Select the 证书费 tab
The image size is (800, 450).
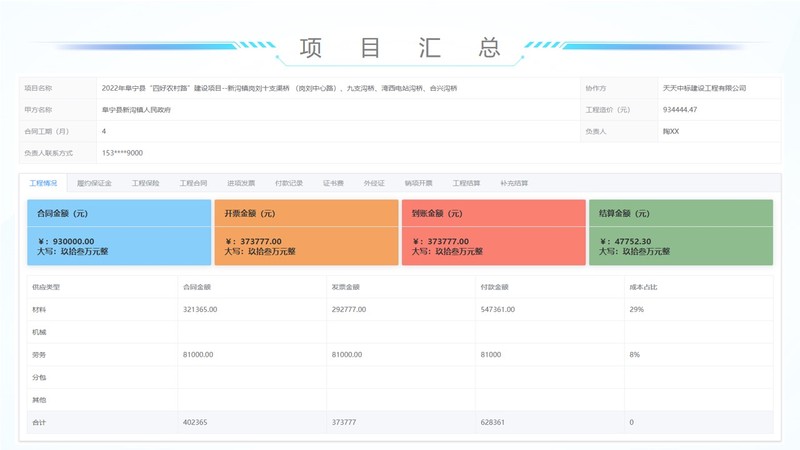point(333,183)
